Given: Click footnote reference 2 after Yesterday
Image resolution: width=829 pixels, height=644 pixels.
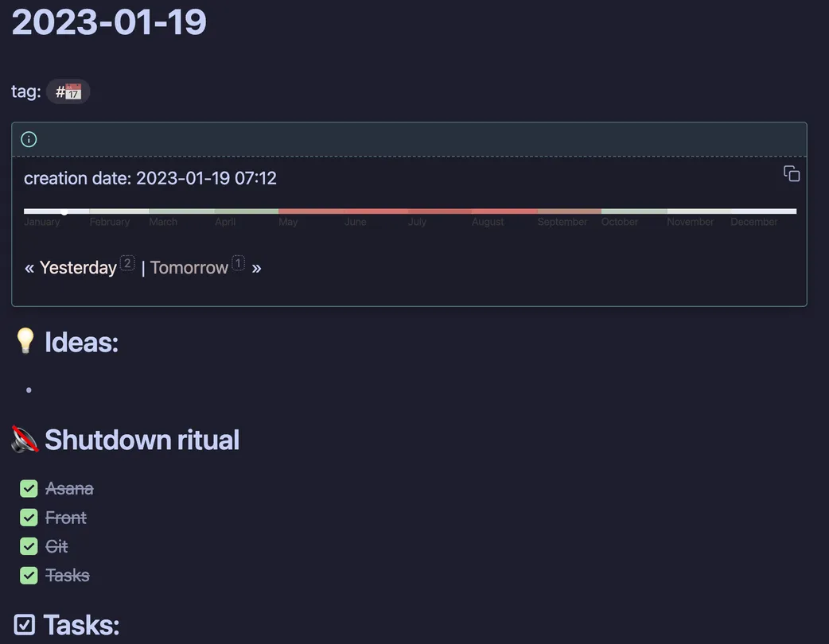Looking at the screenshot, I should [127, 263].
